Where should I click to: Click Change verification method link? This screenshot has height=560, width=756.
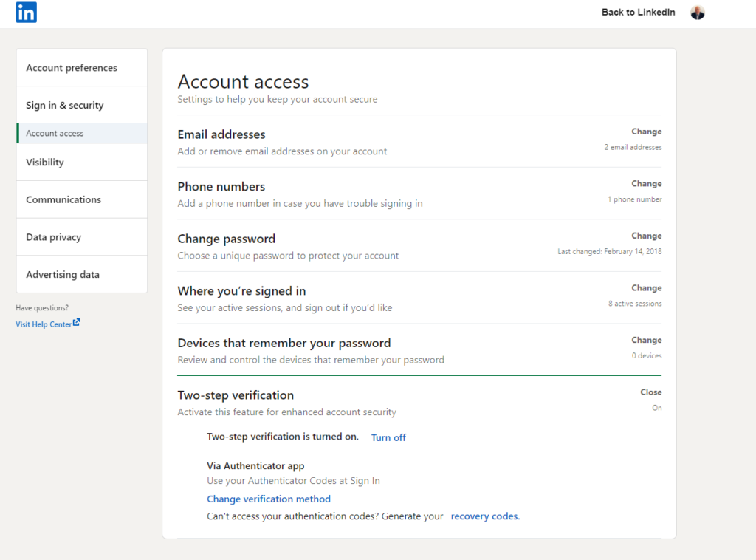pos(269,499)
